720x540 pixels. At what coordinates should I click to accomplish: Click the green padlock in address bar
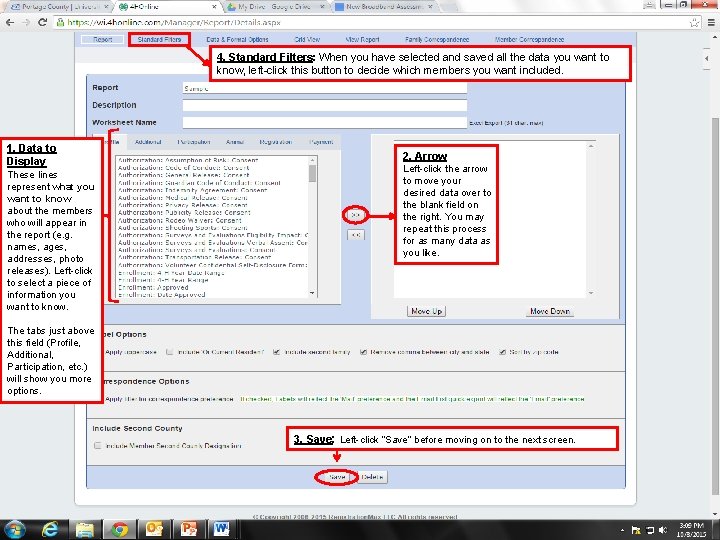click(60, 22)
